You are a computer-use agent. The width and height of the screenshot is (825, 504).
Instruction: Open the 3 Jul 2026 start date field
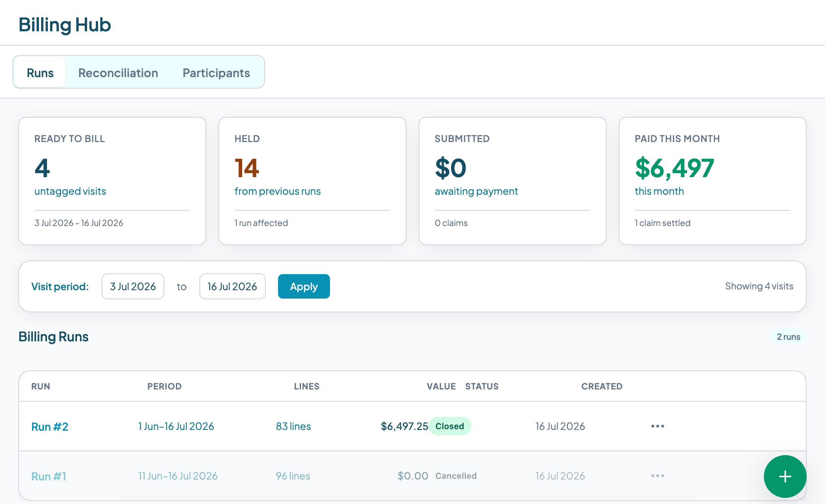click(133, 286)
